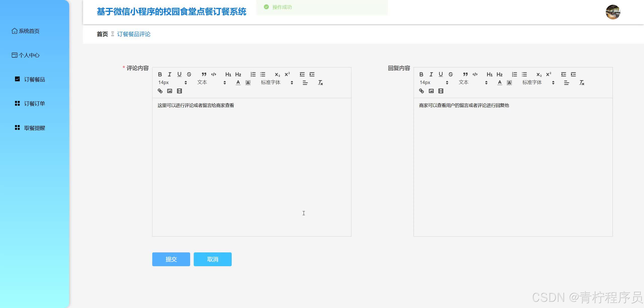This screenshot has width=644, height=308.
Task: Click the 取消 cancel button
Action: [x=212, y=259]
